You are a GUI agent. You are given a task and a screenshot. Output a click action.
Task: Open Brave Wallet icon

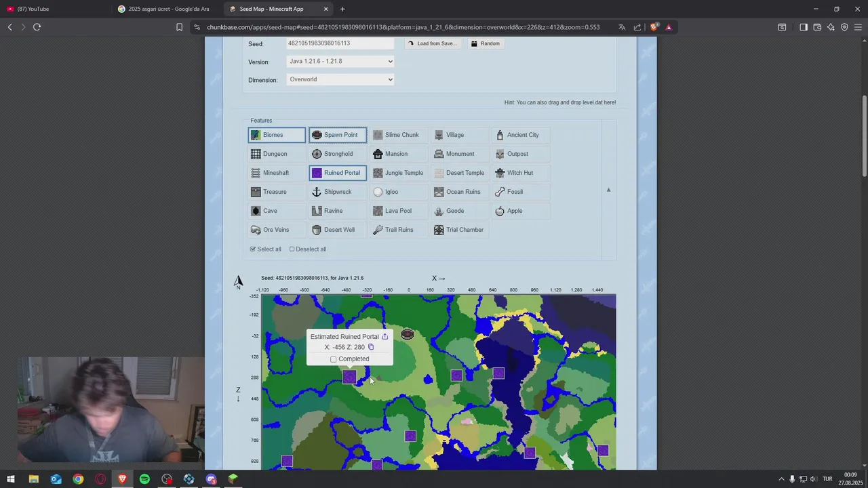817,27
